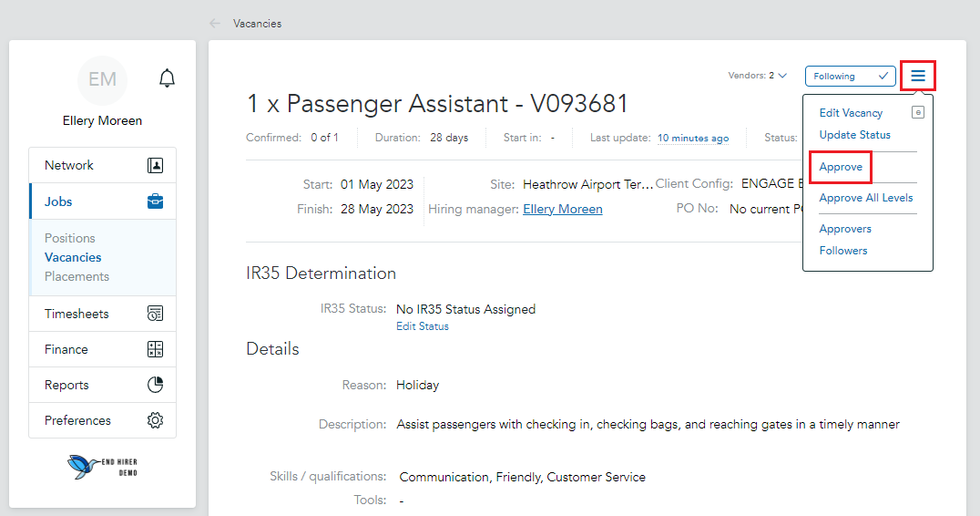The image size is (980, 516).
Task: Select Positions under Jobs
Action: click(x=70, y=238)
